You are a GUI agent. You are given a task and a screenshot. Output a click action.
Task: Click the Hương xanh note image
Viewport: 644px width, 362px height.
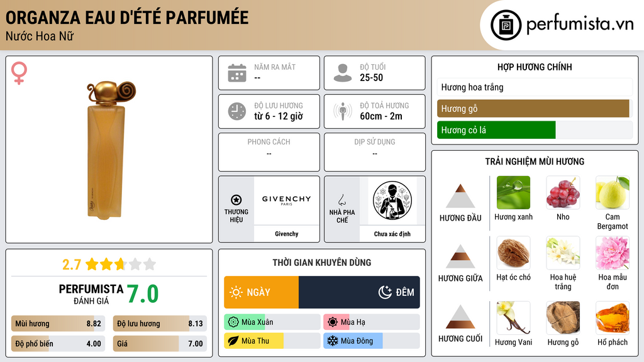click(x=513, y=192)
